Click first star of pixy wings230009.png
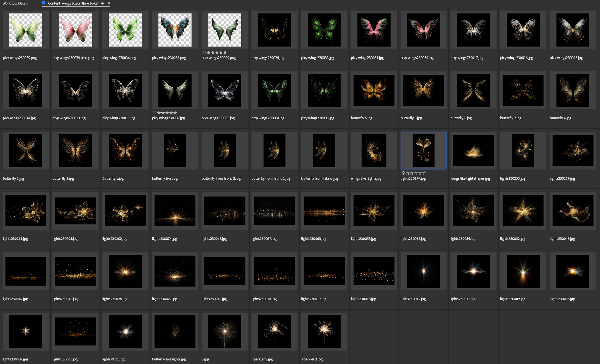The height and width of the screenshot is (364, 600). [209, 53]
